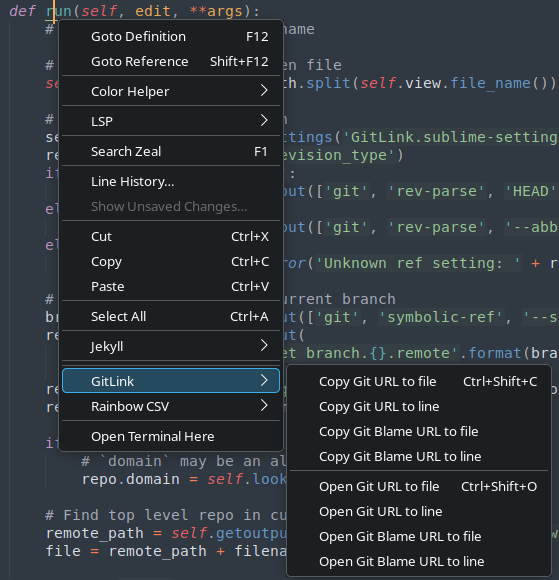Screen dimensions: 559x580
Task: Open the Jekyll submenu
Action: click(171, 347)
